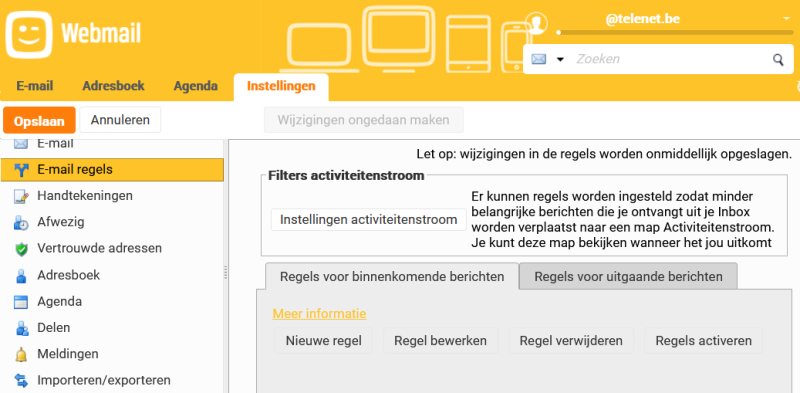
Task: Click the Regel verwijderen button
Action: pyautogui.click(x=571, y=340)
